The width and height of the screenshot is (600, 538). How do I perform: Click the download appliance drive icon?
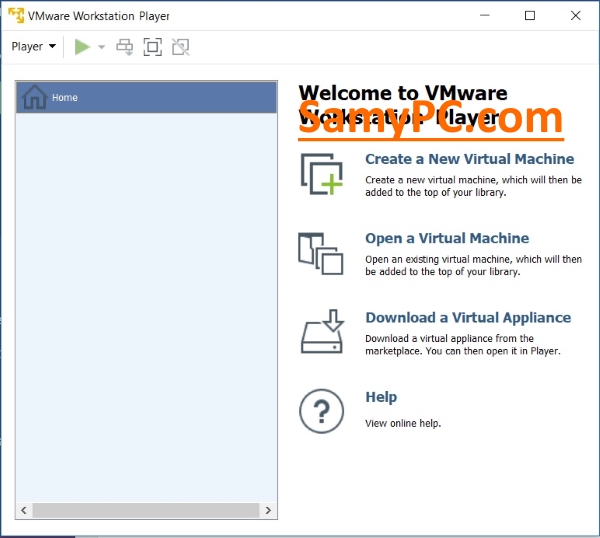[322, 331]
